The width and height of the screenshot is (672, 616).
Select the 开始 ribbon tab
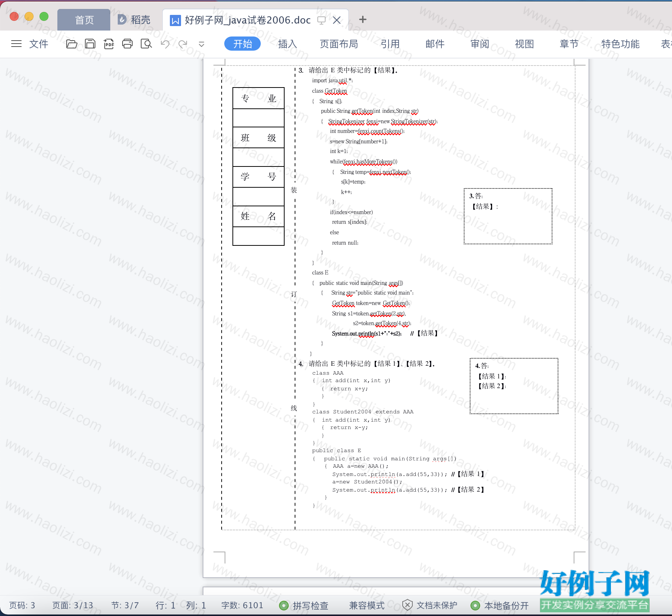pyautogui.click(x=243, y=44)
